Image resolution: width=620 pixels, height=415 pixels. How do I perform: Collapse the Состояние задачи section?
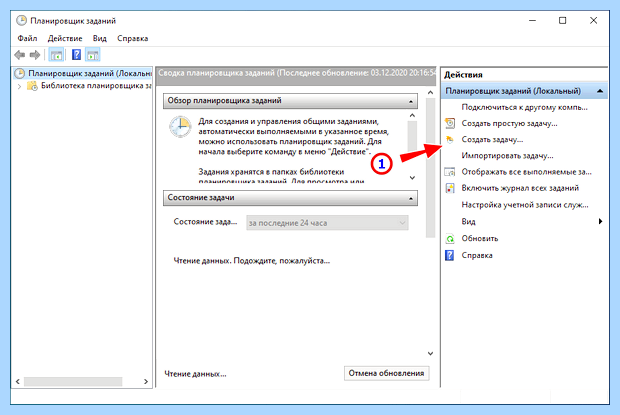tap(411, 198)
